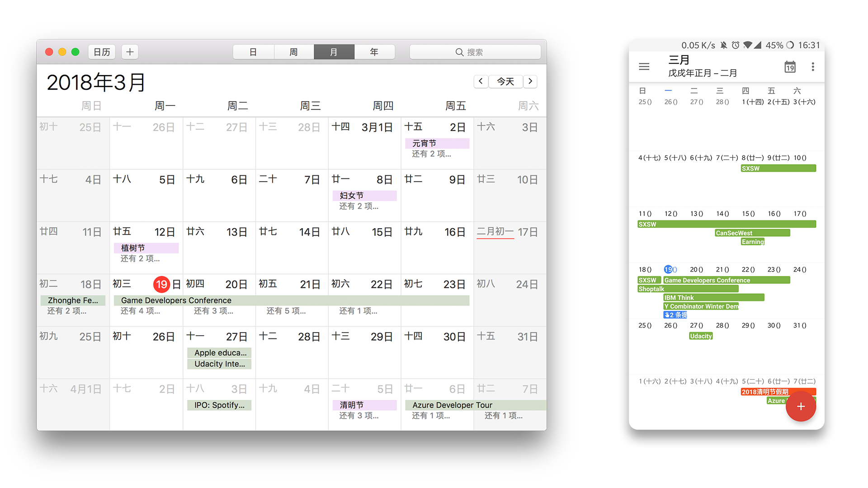Select the 17日 二月初一 date

[x=508, y=232]
